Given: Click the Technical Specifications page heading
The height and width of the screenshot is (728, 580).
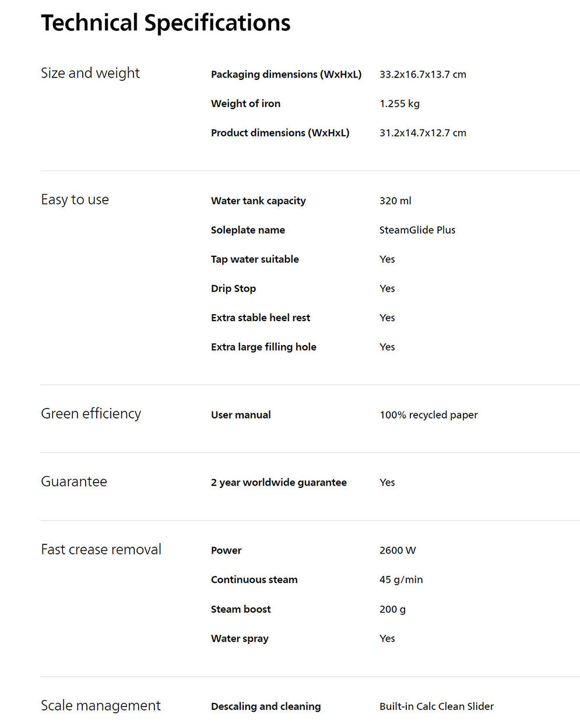Looking at the screenshot, I should (x=166, y=23).
